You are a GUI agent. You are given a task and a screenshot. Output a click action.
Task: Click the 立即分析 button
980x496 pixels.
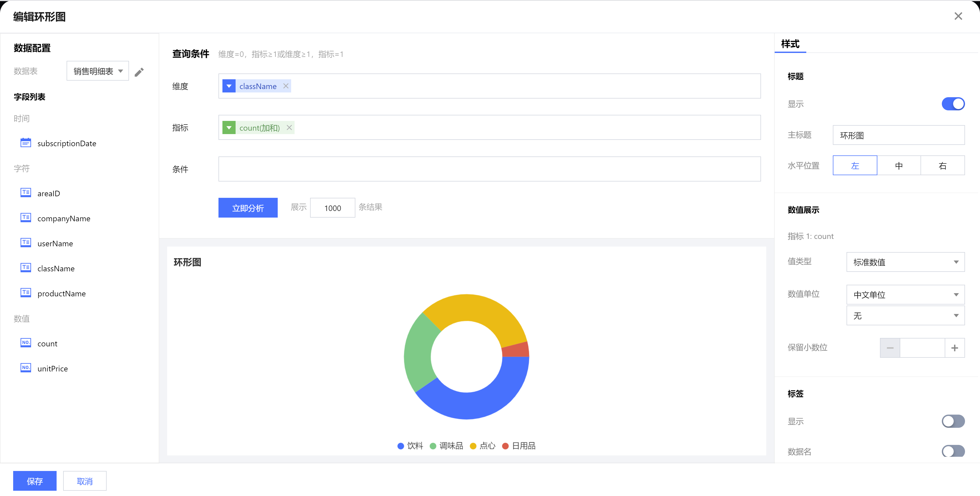248,208
